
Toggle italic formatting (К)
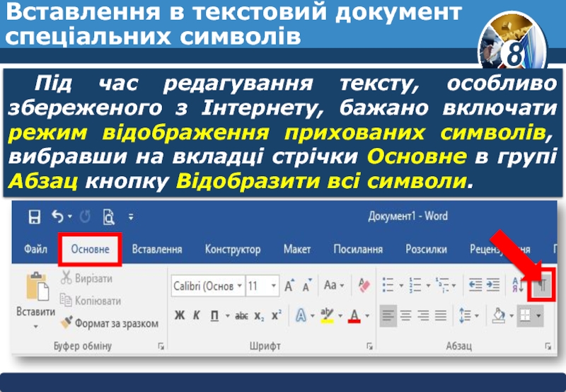pyautogui.click(x=196, y=316)
